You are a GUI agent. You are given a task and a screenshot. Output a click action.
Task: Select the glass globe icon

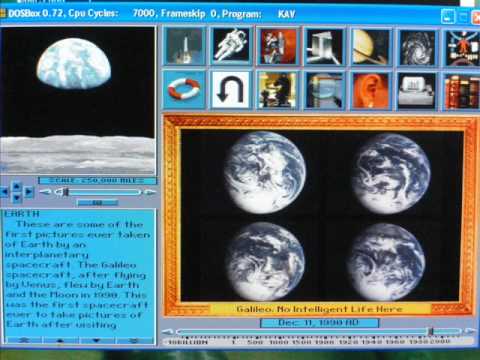point(324,90)
